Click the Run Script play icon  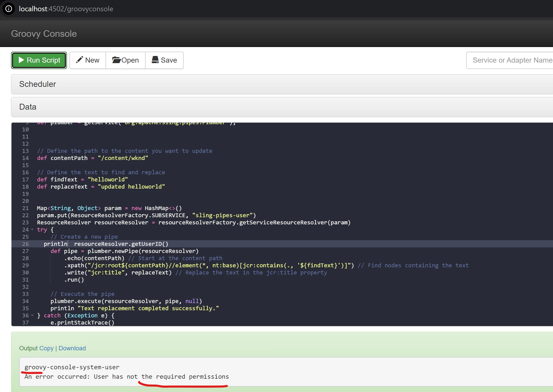tap(21, 60)
